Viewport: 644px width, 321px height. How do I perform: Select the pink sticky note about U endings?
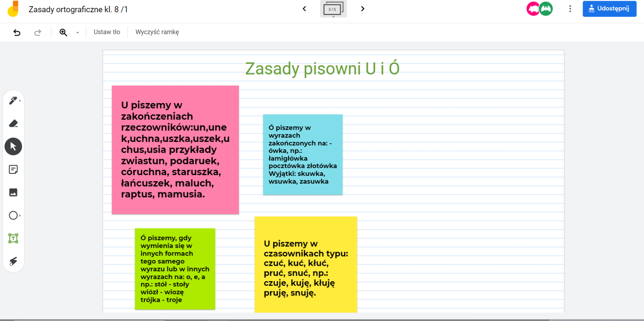[175, 150]
